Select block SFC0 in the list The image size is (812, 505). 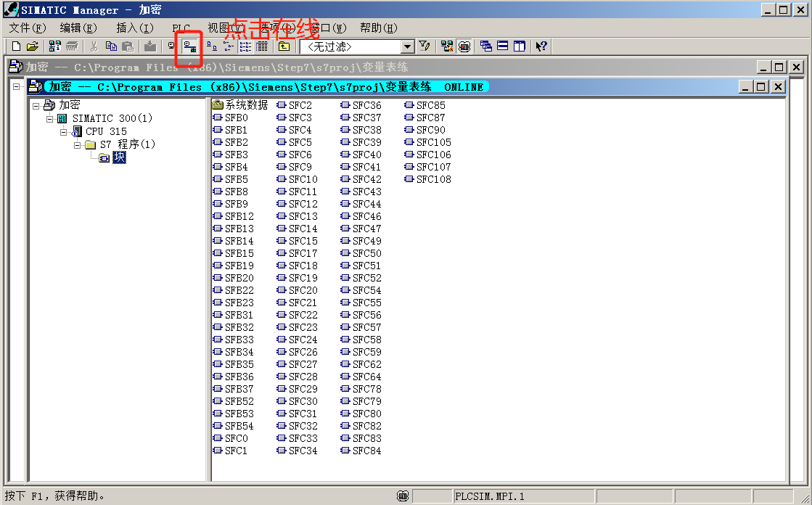tap(236, 438)
